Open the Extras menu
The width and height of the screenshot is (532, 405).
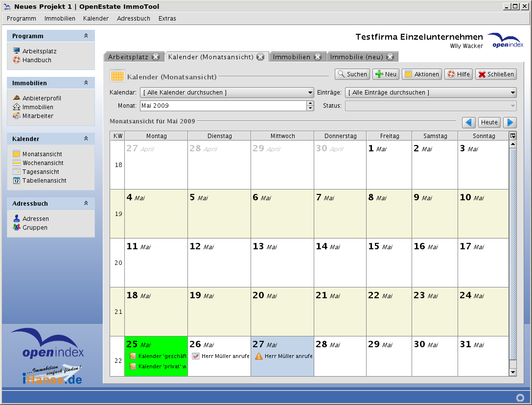167,18
